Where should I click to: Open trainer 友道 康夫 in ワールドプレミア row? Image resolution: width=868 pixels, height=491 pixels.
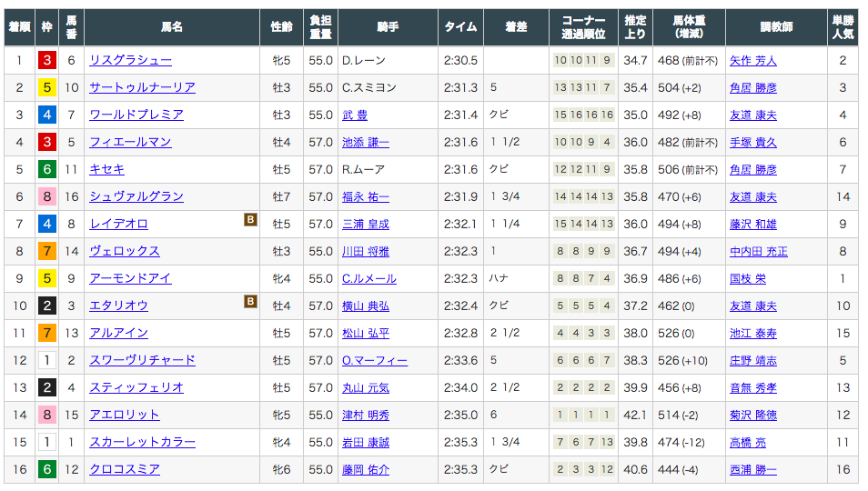(752, 115)
